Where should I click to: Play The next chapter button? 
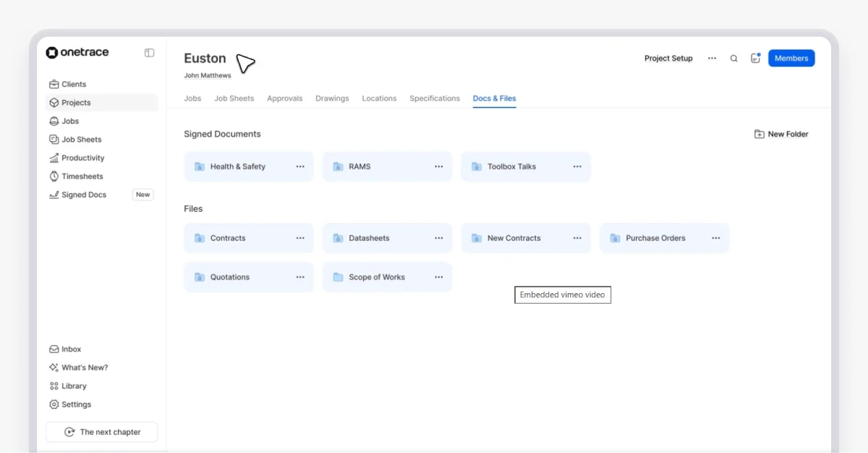101,432
